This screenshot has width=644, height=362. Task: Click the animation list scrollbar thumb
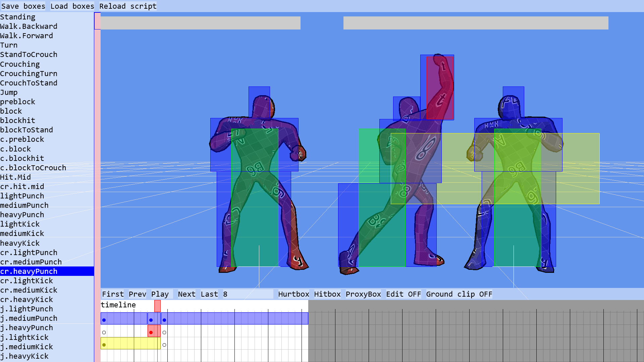(97, 21)
